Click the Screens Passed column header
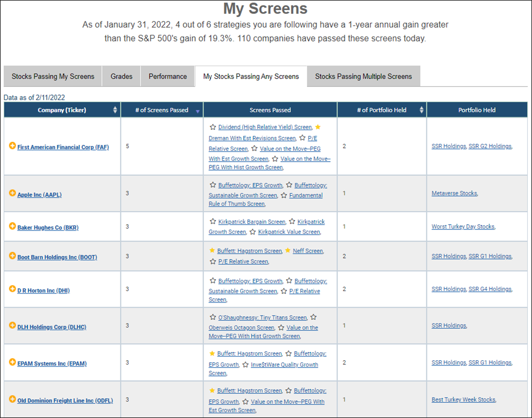Viewport: 532px width, 418px height. click(270, 110)
